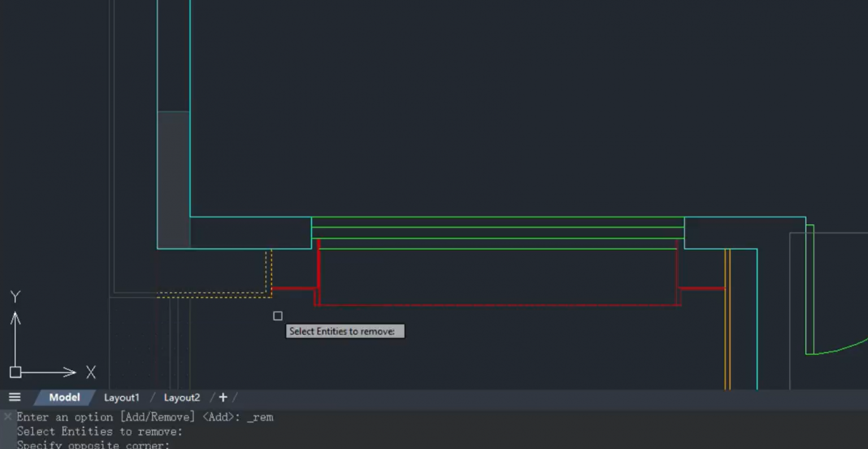Select the green window lines
Viewport: 868px width, 449px height.
click(497, 226)
